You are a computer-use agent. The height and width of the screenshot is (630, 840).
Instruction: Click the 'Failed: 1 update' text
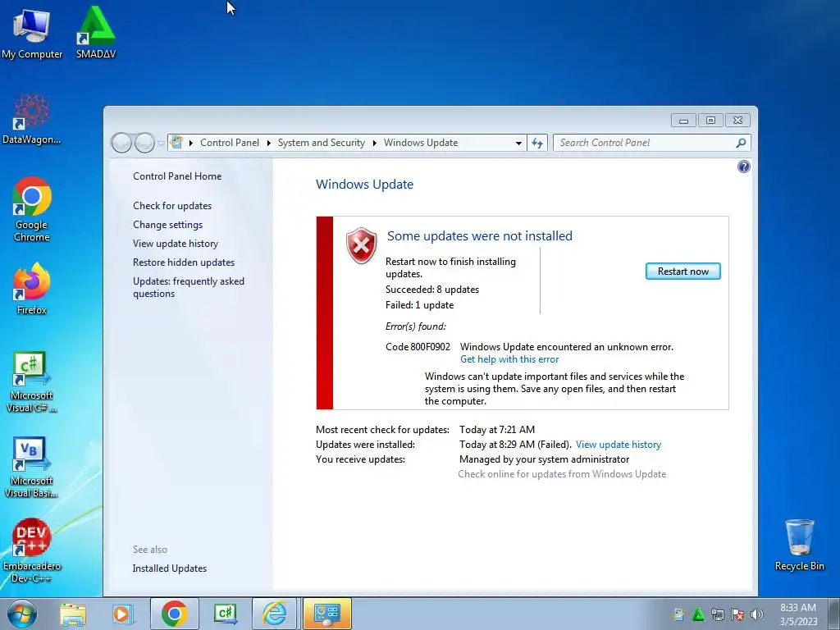tap(419, 305)
